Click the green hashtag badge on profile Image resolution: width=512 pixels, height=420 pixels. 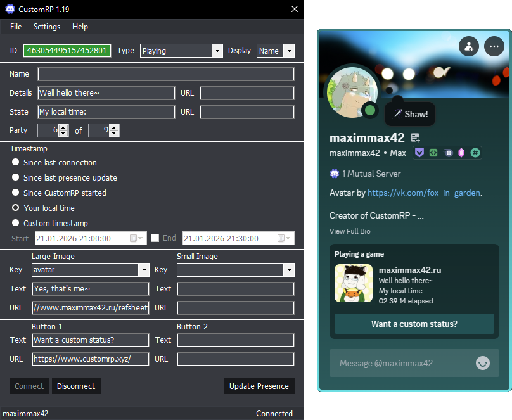tap(475, 153)
